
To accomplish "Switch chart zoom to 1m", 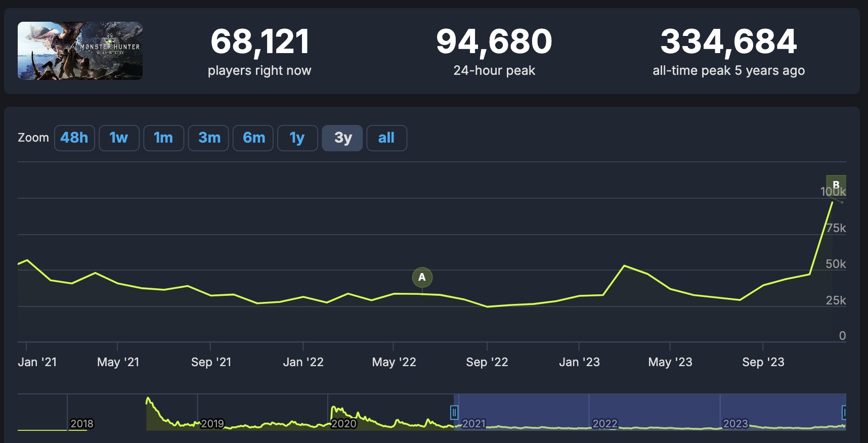I will tap(163, 138).
